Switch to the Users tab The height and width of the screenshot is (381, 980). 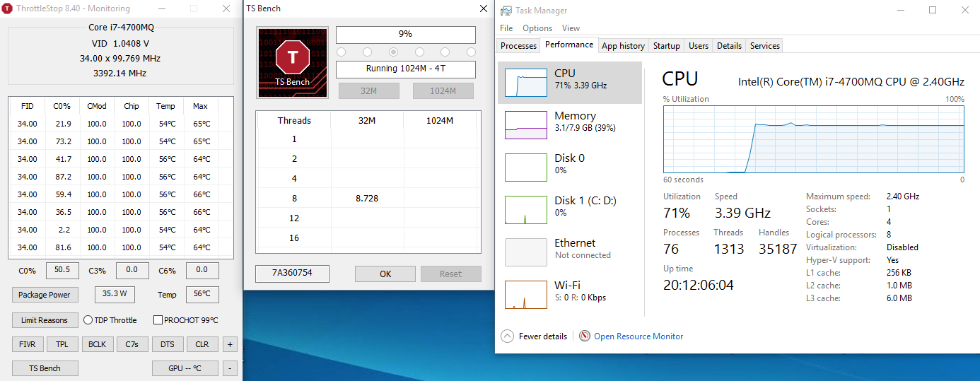[x=699, y=46]
